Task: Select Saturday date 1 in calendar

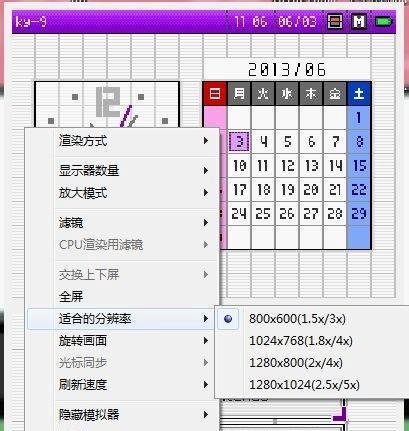Action: 359,118
